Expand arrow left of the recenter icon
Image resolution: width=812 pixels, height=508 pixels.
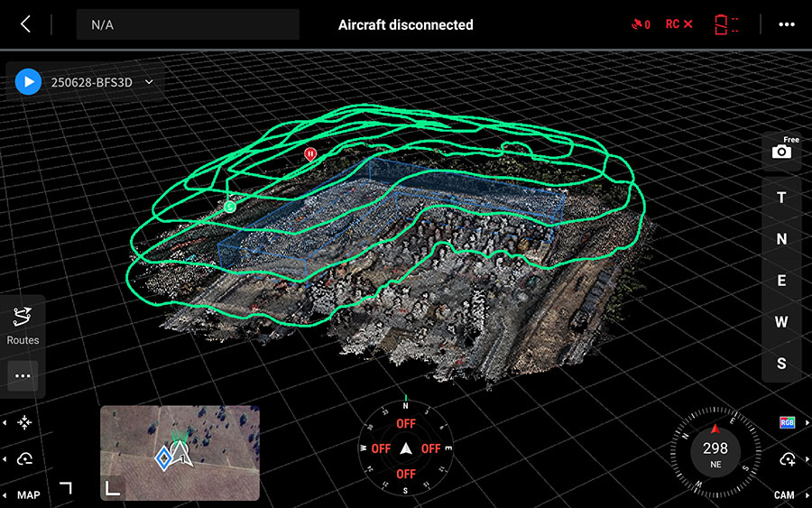pos(5,422)
